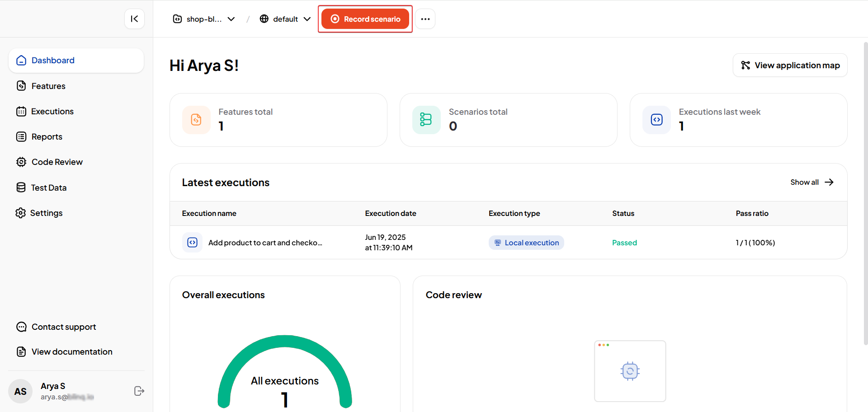868x412 pixels.
Task: Open the Features page in the sidebar
Action: coord(48,86)
